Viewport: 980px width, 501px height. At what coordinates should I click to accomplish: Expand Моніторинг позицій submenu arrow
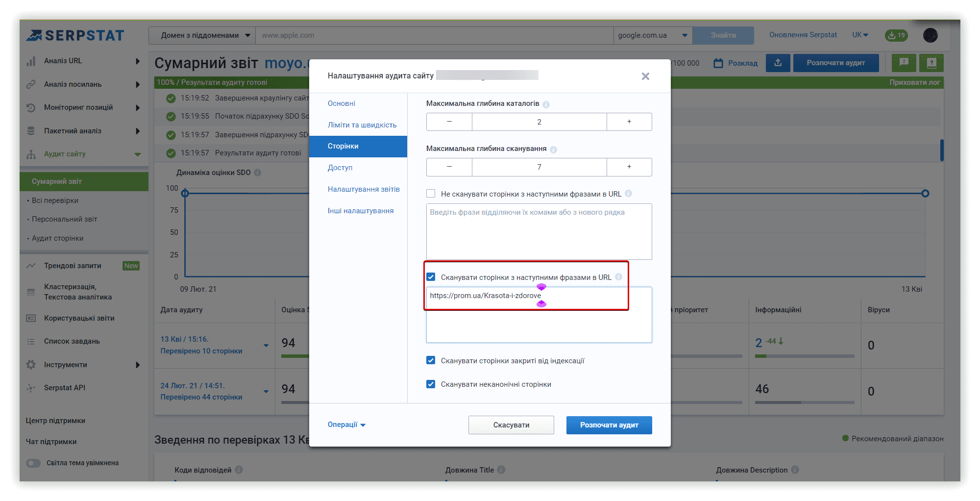(x=138, y=107)
